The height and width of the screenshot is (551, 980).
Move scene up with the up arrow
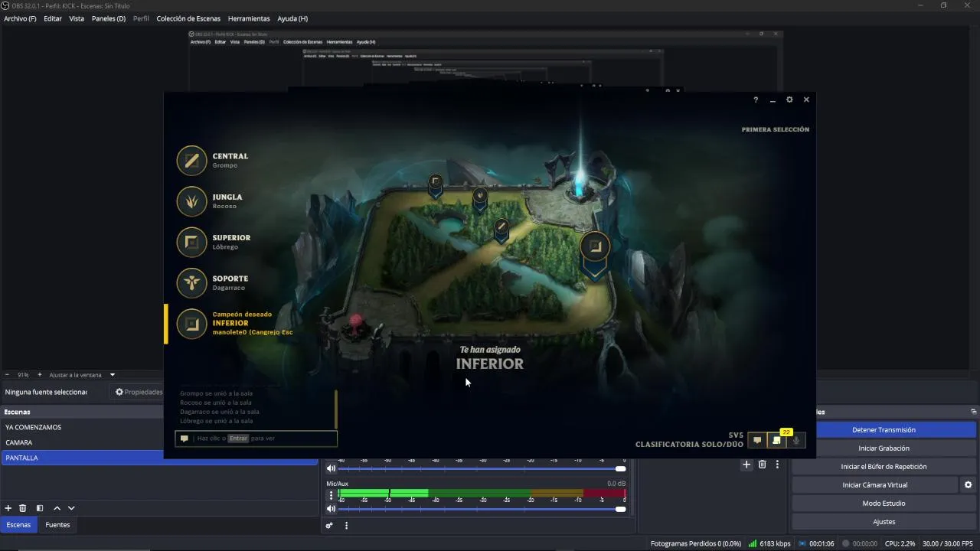(57, 508)
